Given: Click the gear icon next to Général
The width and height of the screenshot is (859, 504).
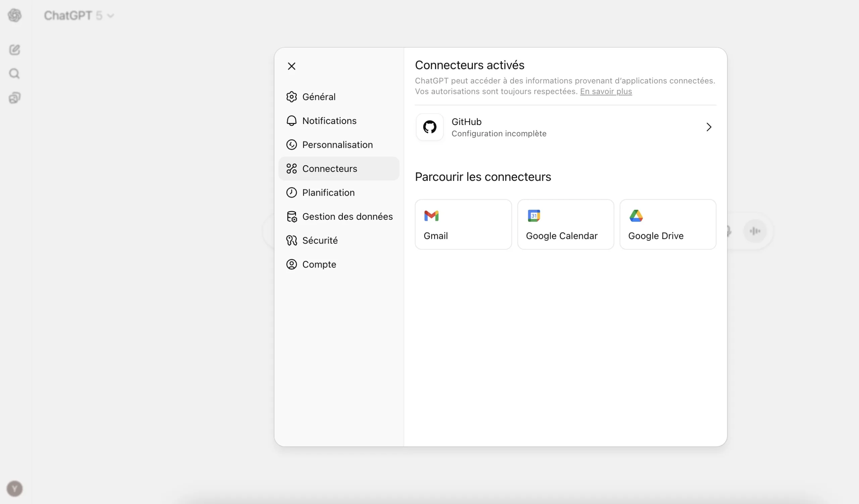Looking at the screenshot, I should pos(292,97).
